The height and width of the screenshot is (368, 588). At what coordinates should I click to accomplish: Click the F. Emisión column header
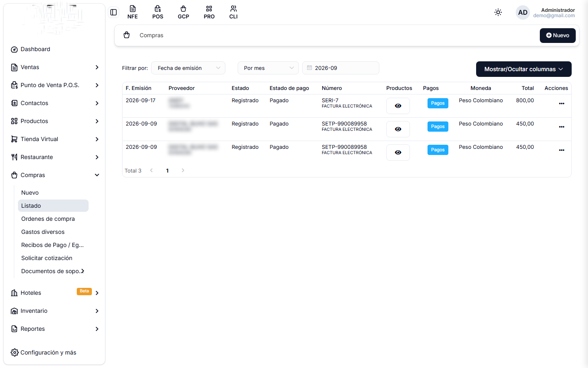[138, 88]
